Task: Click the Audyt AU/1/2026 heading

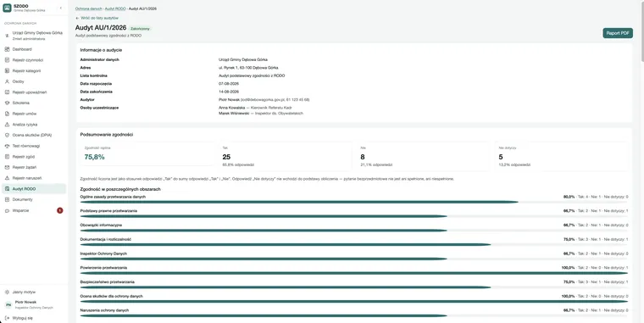Action: coord(101,28)
